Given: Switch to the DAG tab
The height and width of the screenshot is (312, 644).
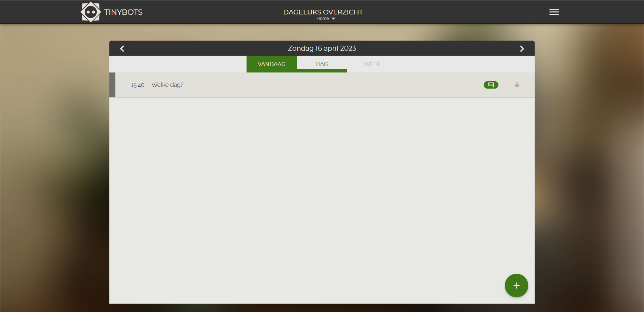Looking at the screenshot, I should click(x=322, y=64).
